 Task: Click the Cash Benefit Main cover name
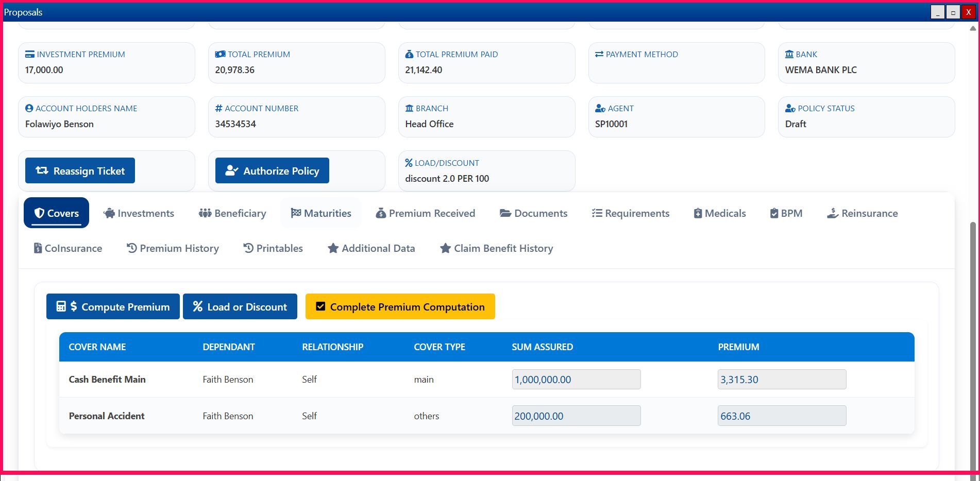tap(107, 380)
